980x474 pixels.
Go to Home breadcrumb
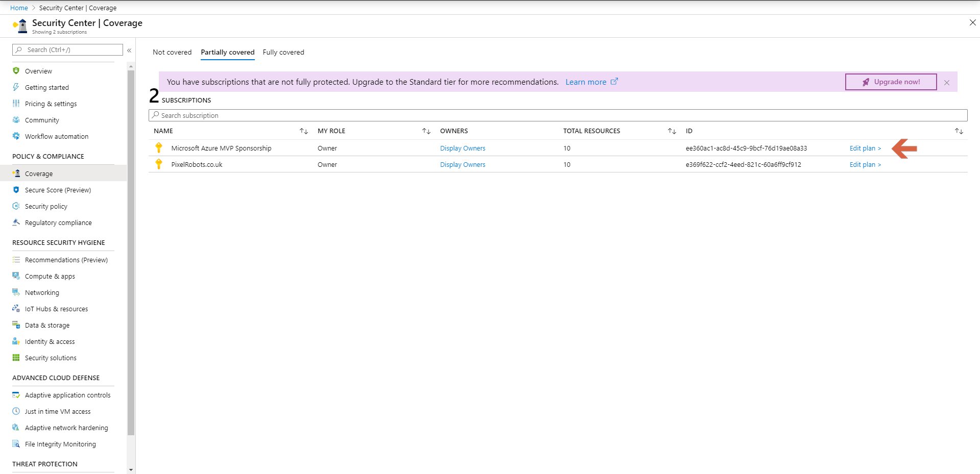tap(19, 8)
